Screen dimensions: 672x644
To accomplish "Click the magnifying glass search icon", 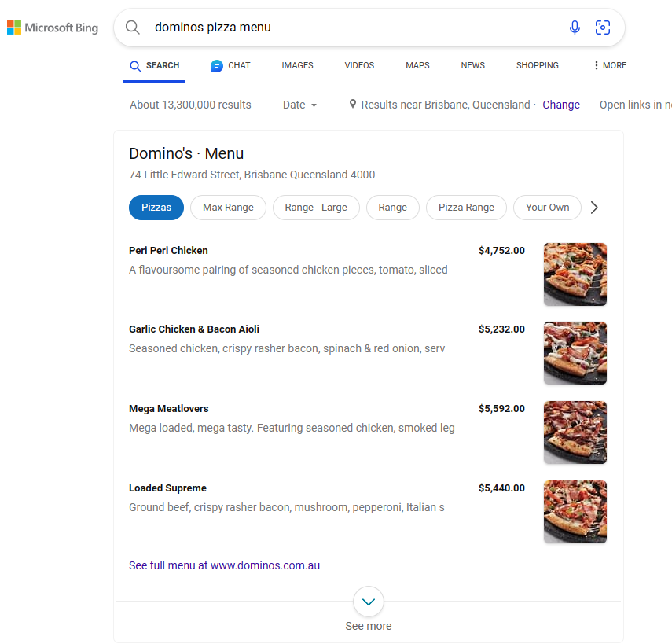I will (x=133, y=28).
